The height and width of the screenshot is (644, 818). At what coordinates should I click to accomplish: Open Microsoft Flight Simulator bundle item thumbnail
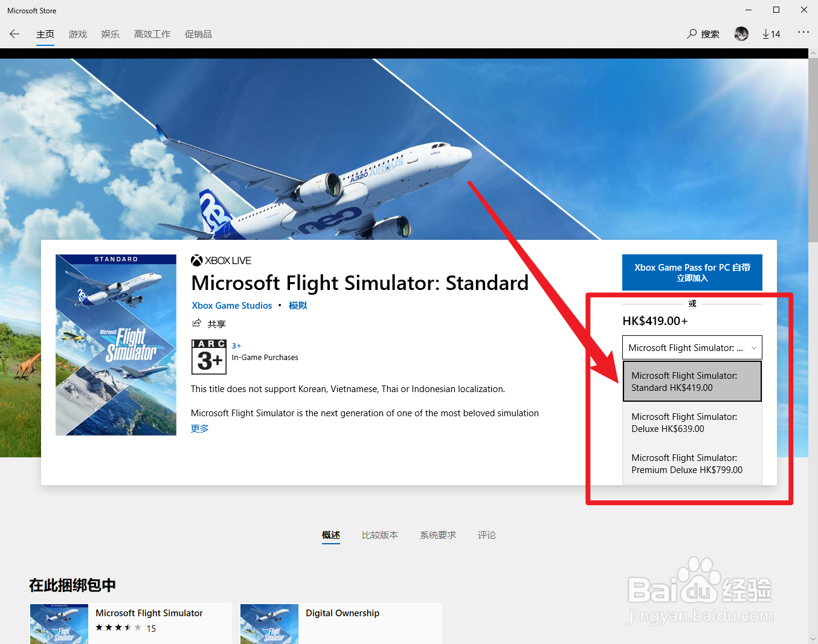click(59, 624)
